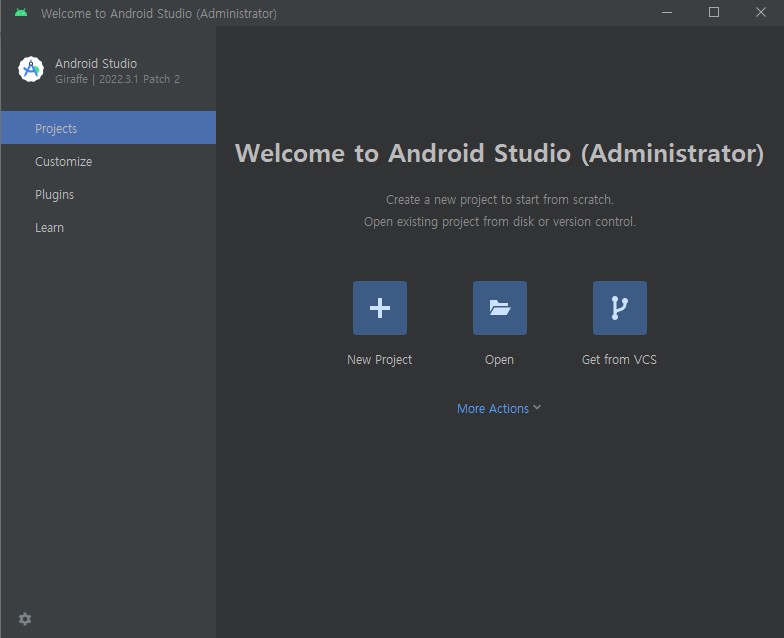Screen dimensions: 784x638
Task: Open the settings gear in the sidebar
Action: tap(25, 619)
